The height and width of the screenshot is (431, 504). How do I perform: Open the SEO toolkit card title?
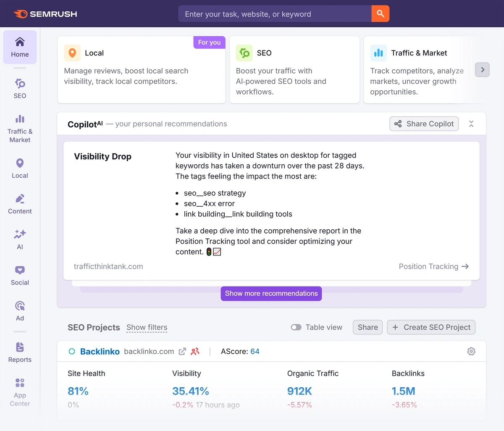point(264,53)
